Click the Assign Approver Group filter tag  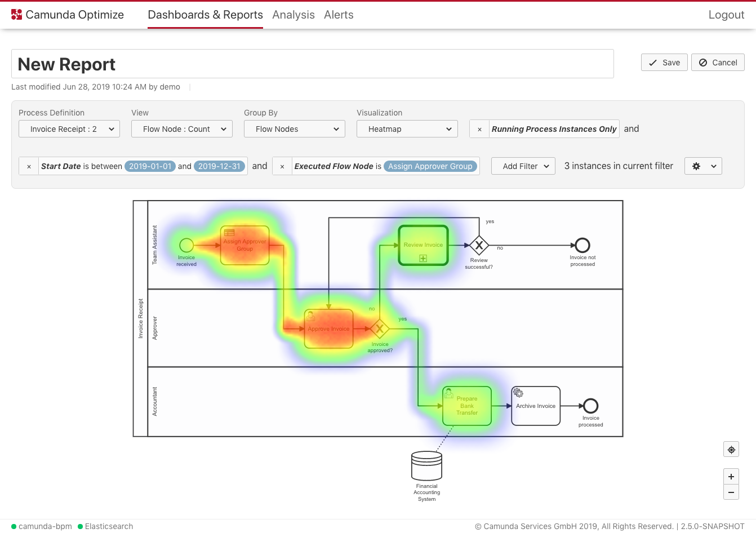pyautogui.click(x=430, y=166)
